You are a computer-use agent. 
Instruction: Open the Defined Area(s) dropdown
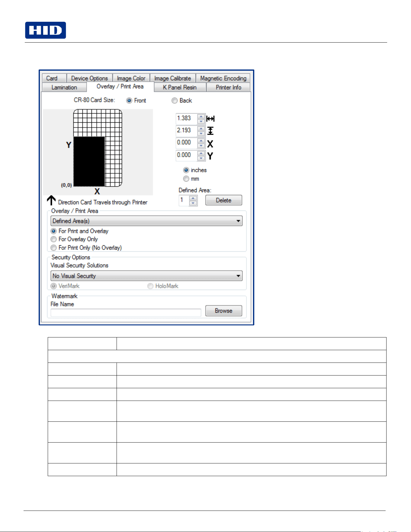[x=146, y=221]
